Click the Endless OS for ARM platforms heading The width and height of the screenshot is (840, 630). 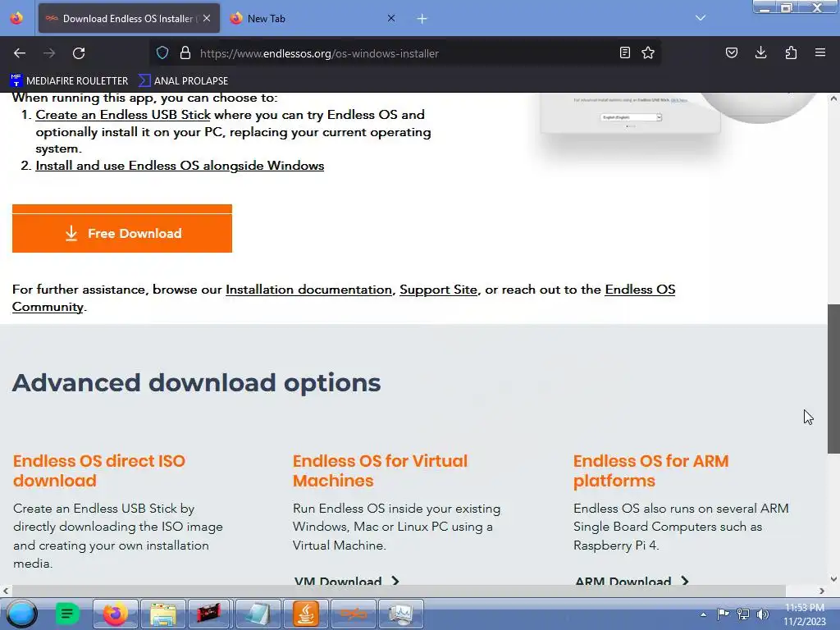pyautogui.click(x=651, y=471)
